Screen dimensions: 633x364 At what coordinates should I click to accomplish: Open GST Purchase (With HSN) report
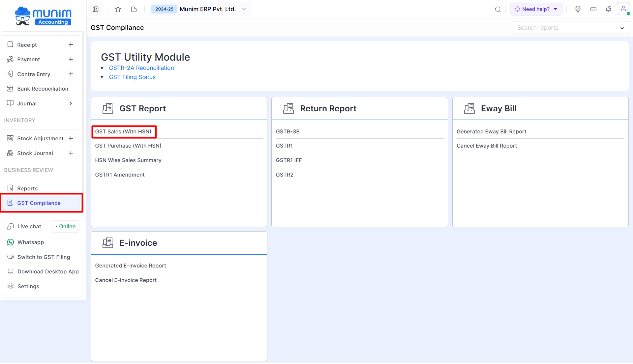(128, 146)
